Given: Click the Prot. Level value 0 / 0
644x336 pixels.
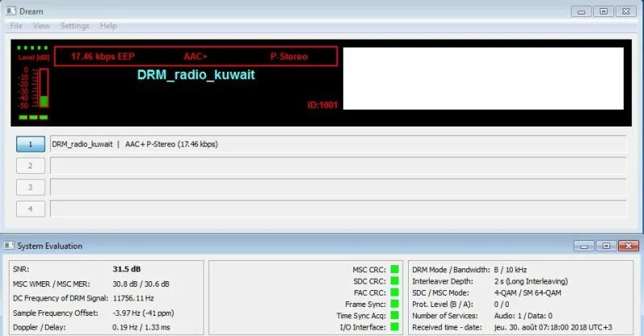Looking at the screenshot, I should [x=502, y=305].
